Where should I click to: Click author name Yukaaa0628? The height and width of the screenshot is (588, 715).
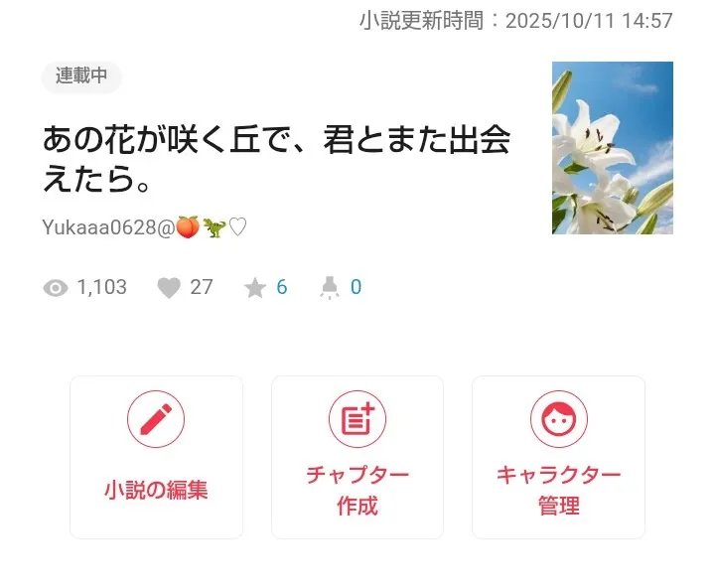tap(99, 227)
